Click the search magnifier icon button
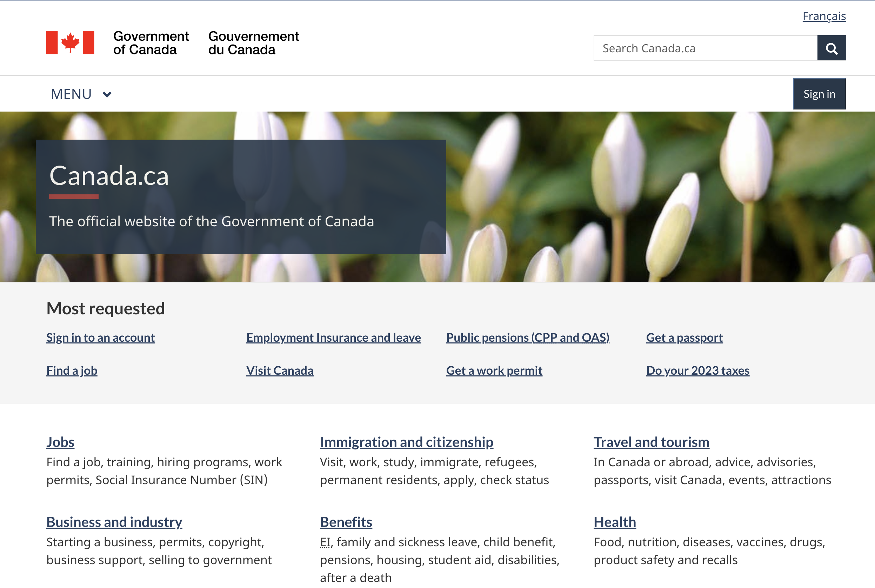This screenshot has width=875, height=588. (831, 48)
